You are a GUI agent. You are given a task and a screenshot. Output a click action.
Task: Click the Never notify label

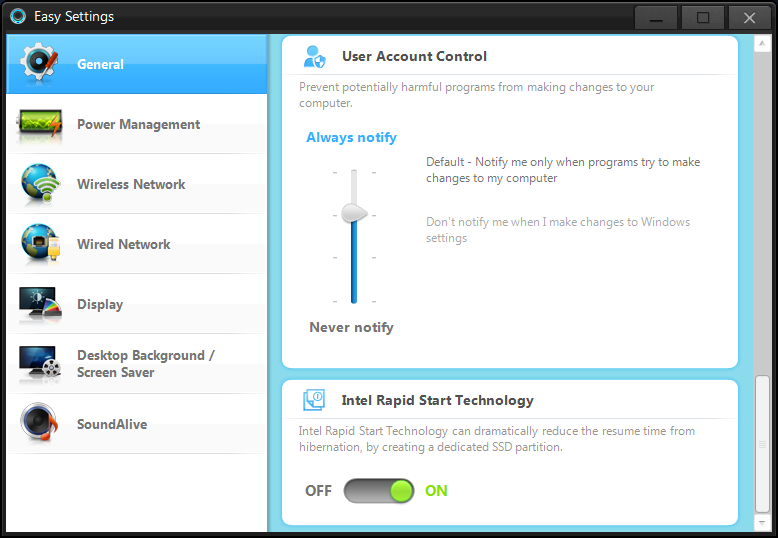tap(351, 328)
